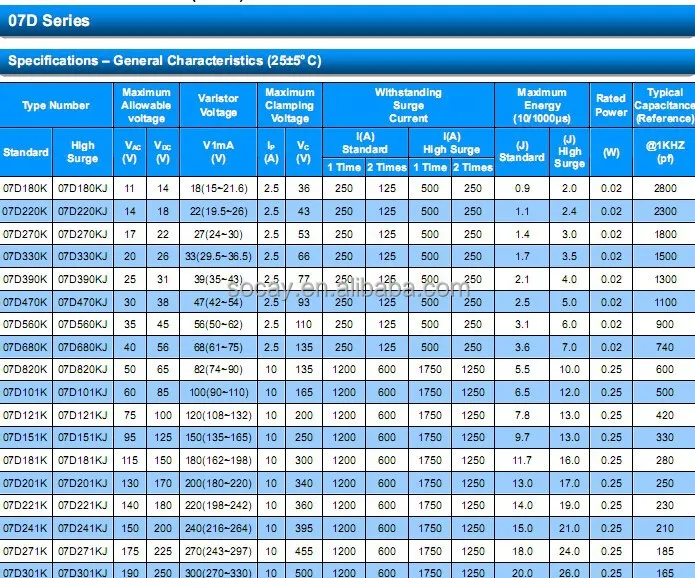Viewport: 695px width, 578px height.
Task: Click the 07D101K standard part cell
Action: (x=25, y=392)
